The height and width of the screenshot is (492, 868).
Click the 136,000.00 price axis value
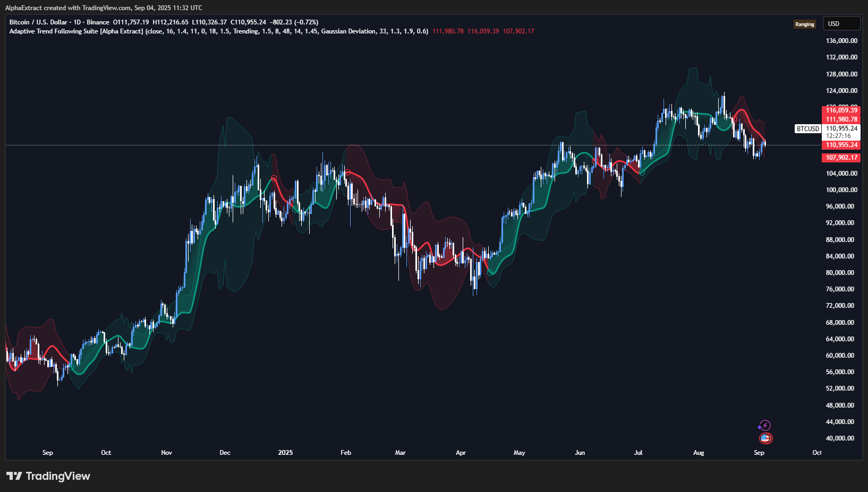[841, 41]
